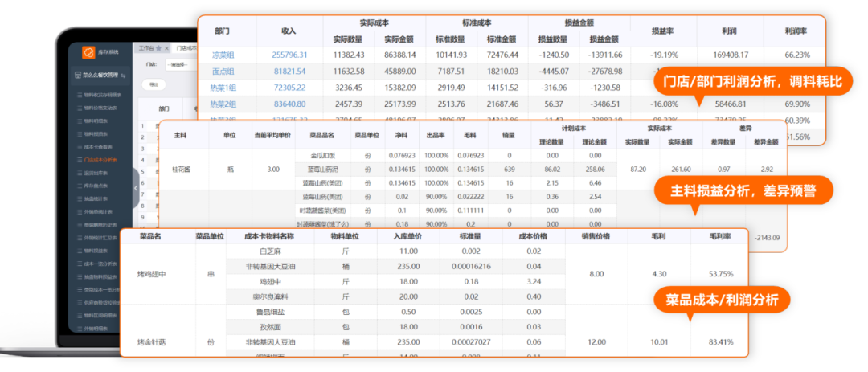The image size is (868, 372).
Task: Click the 主料损益分析,差异预警 callout
Action: point(743,191)
